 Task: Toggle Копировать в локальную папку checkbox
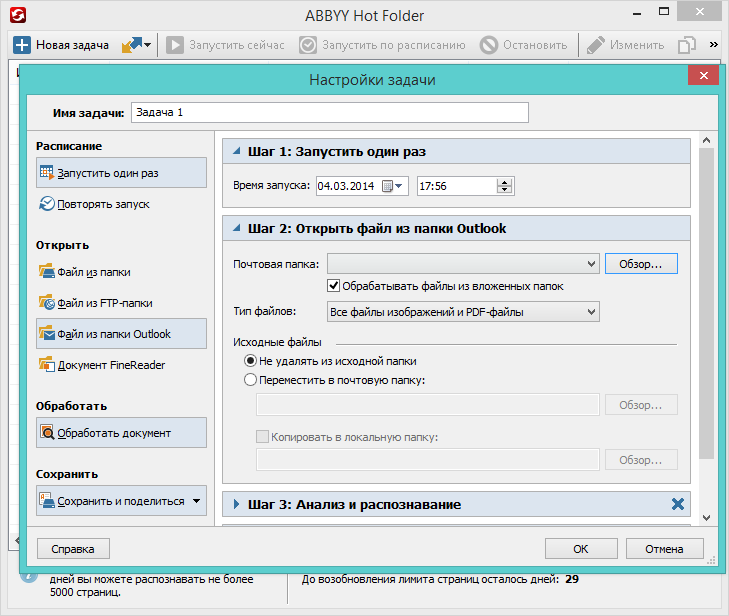[x=262, y=437]
